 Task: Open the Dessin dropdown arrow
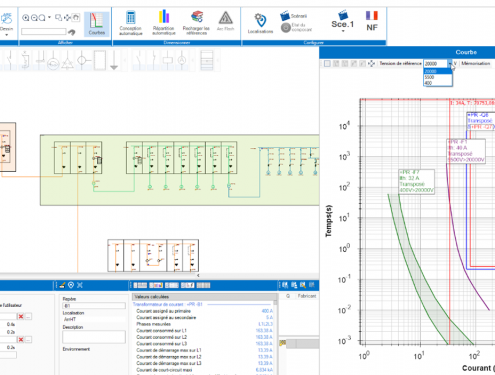6,34
